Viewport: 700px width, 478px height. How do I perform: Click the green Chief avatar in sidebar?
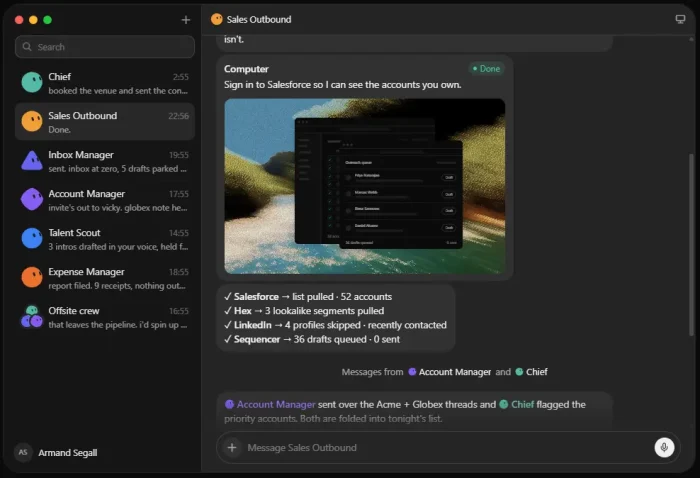coord(32,83)
